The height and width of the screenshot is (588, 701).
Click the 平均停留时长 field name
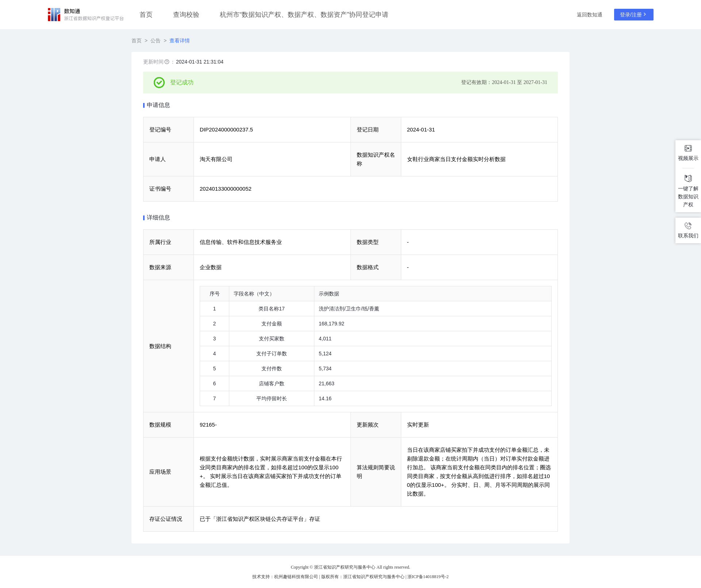click(x=272, y=399)
